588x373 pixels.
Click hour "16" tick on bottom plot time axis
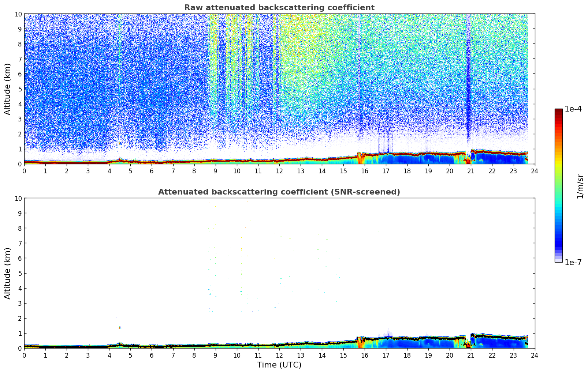point(364,355)
